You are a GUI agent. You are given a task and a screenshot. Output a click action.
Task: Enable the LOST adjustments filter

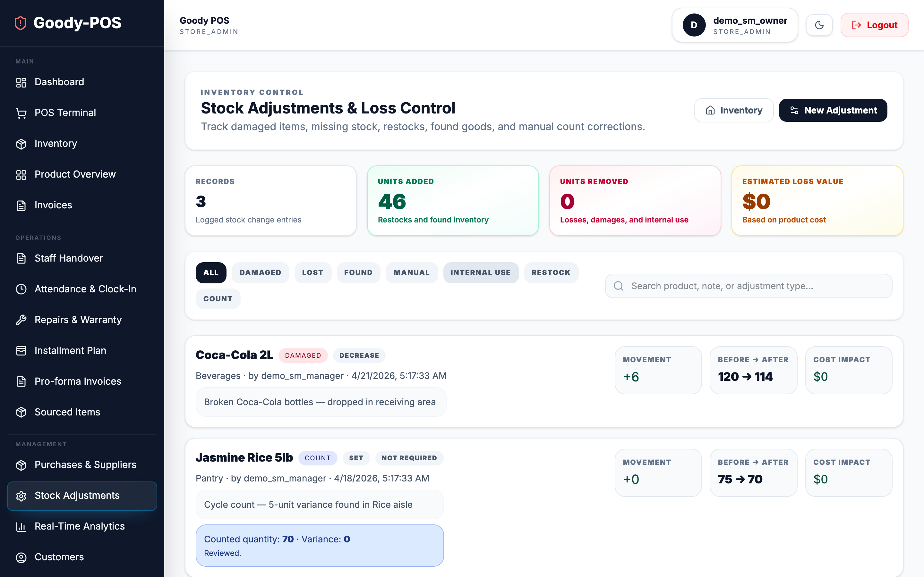pyautogui.click(x=313, y=272)
